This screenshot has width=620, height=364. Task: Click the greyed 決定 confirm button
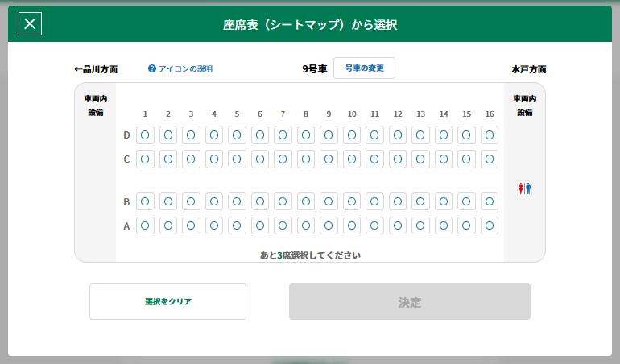pyautogui.click(x=410, y=301)
